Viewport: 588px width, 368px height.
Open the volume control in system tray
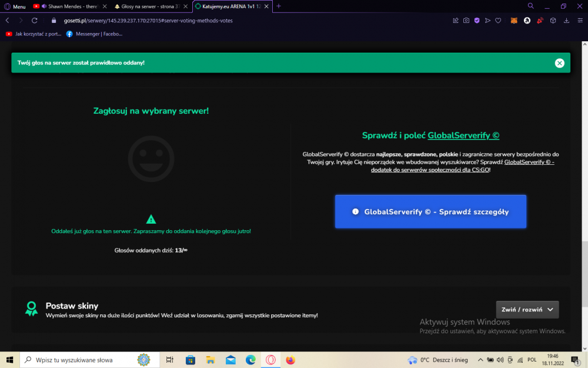(x=500, y=360)
